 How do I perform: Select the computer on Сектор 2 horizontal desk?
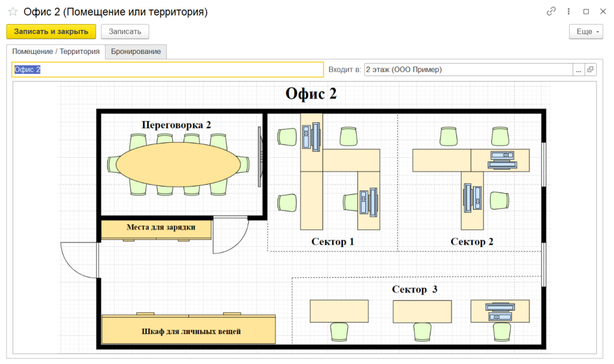pos(501,160)
